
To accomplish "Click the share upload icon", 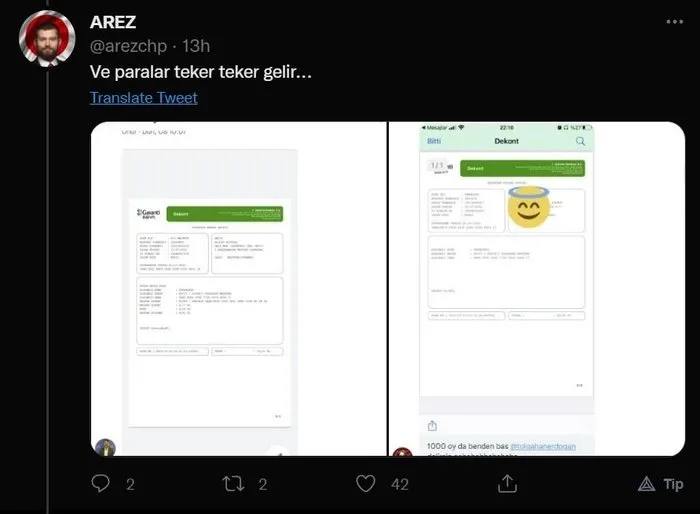I will coord(507,484).
